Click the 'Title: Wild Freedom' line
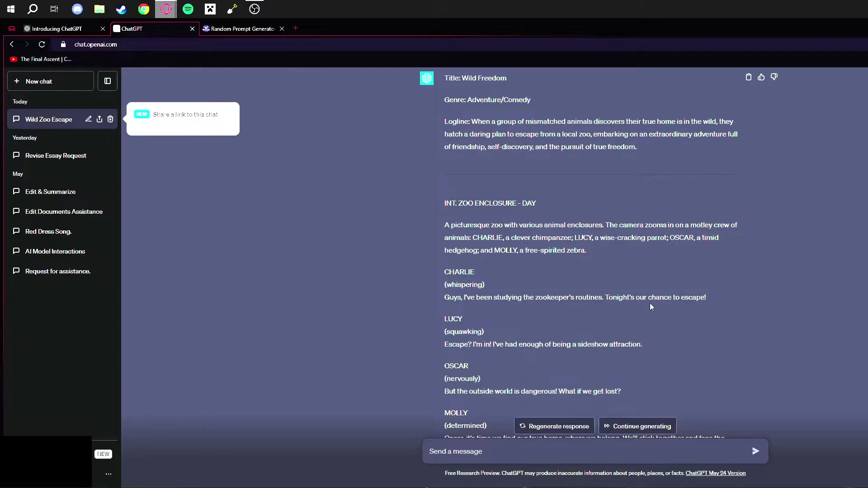The image size is (868, 488). click(475, 78)
